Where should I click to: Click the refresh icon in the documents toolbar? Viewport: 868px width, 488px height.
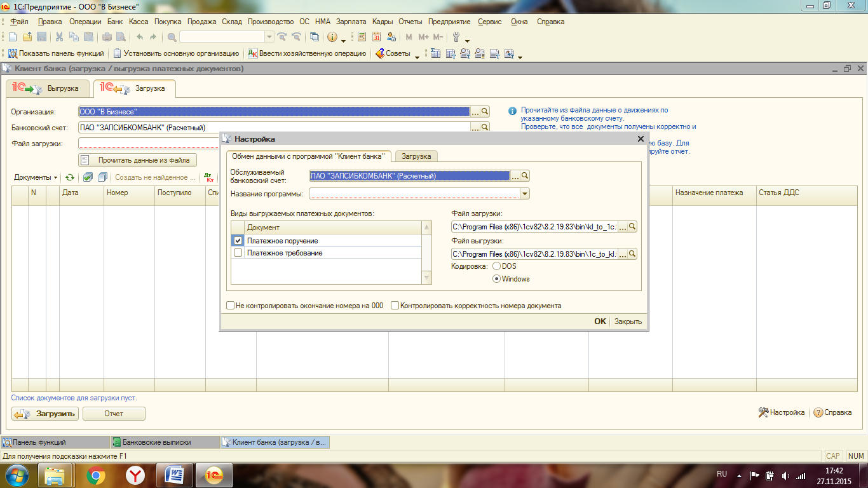(70, 177)
